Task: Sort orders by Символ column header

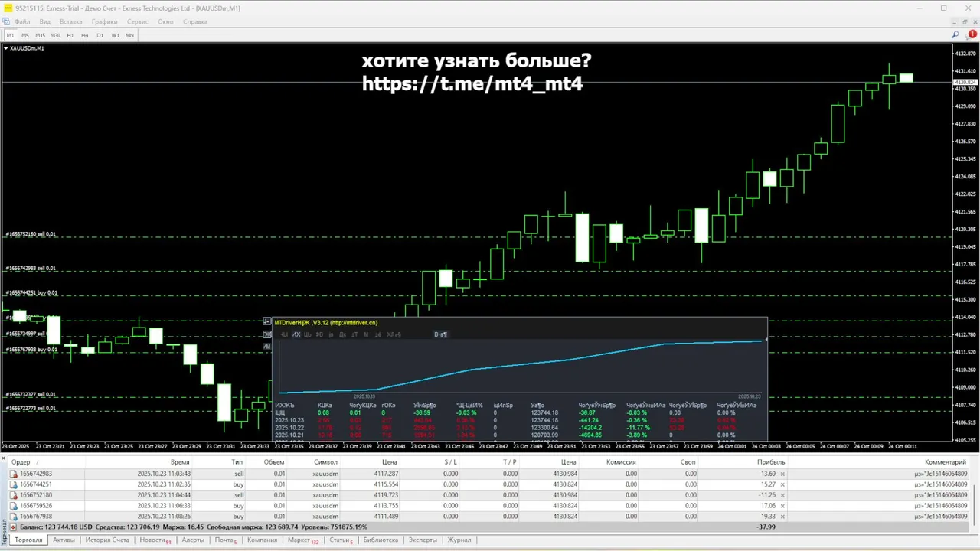Action: click(325, 462)
